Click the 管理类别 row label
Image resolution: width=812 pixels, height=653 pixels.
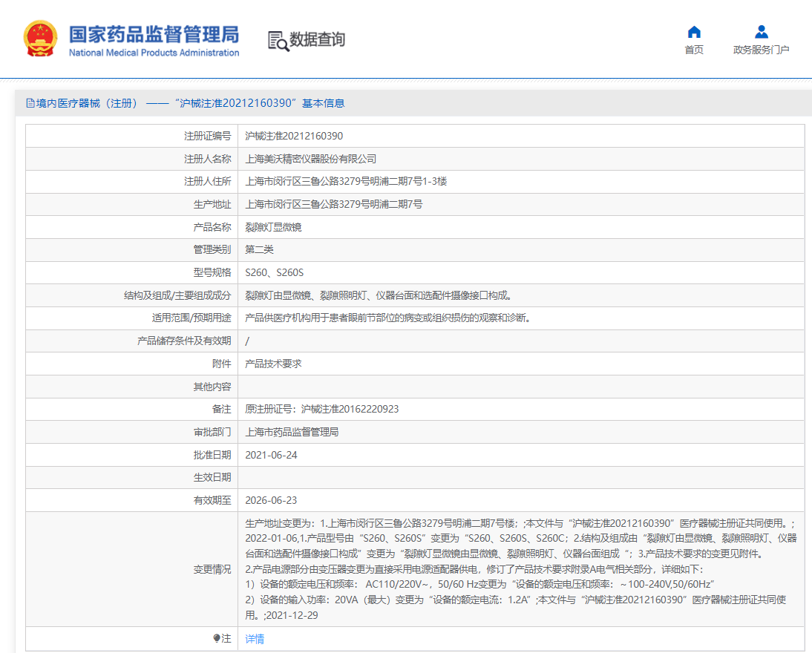[212, 249]
